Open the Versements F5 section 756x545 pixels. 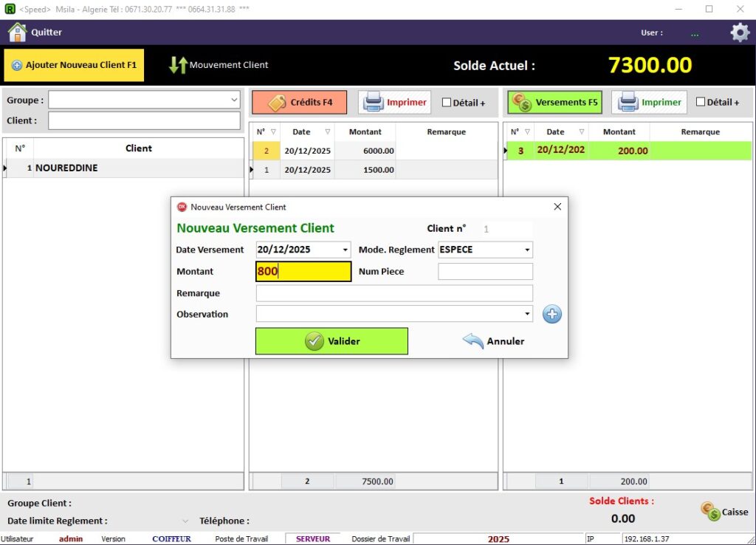(x=554, y=103)
